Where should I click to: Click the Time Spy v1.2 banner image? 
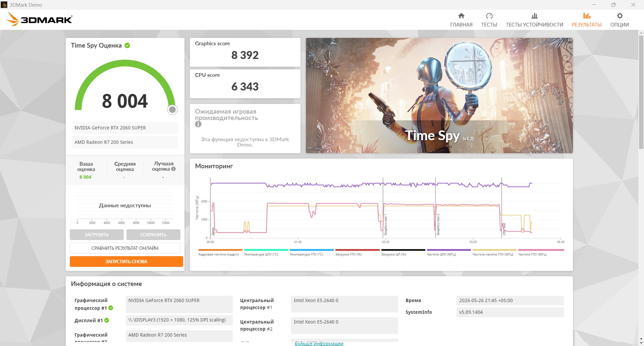[x=439, y=96]
